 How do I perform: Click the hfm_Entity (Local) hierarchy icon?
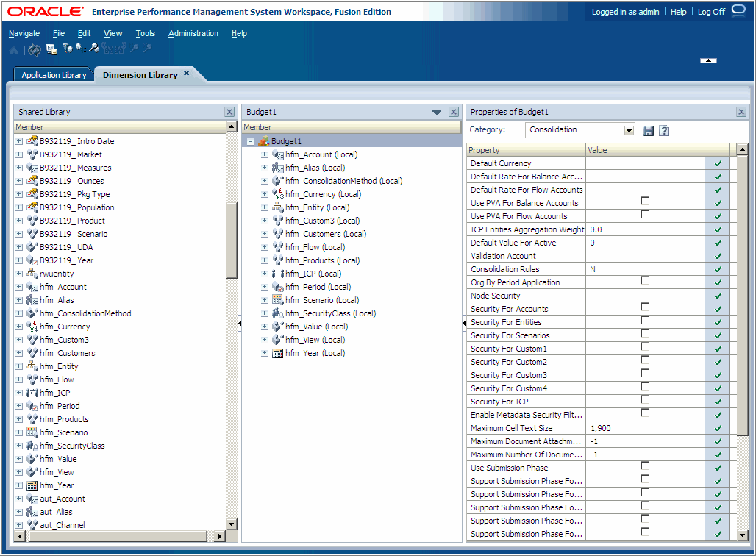[x=278, y=207]
